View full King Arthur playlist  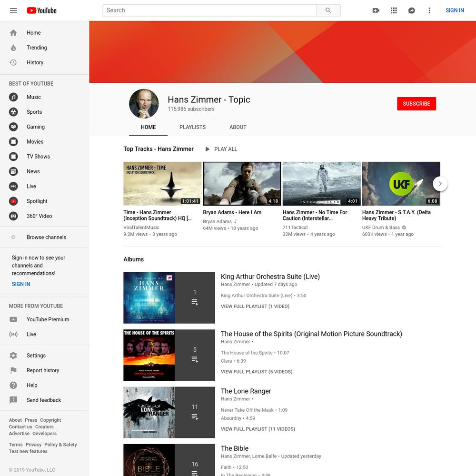click(x=255, y=306)
